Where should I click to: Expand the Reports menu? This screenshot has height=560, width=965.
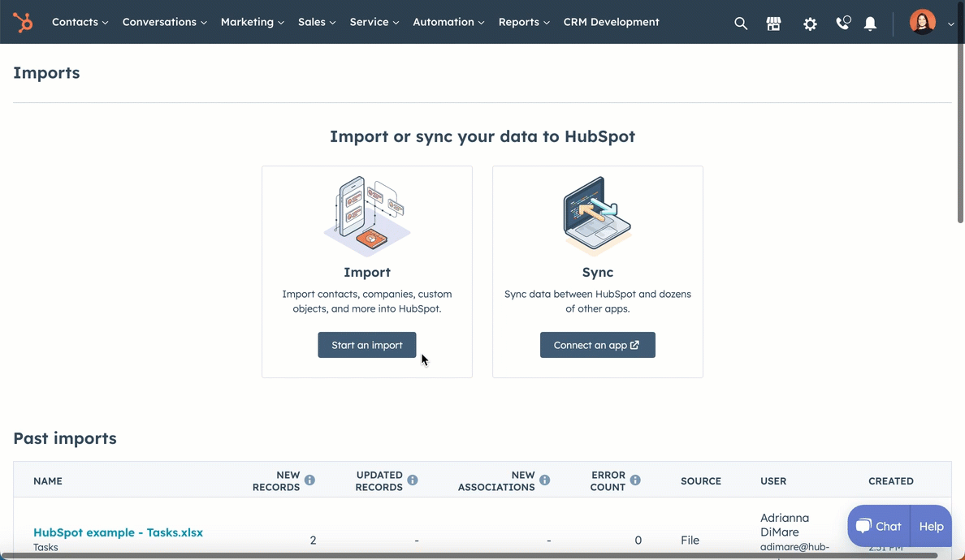(524, 22)
